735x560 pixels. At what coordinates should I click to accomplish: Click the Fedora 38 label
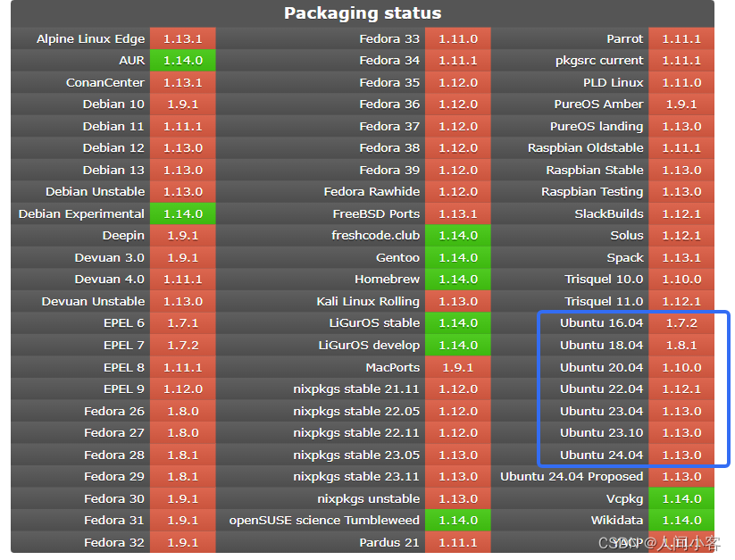tap(389, 148)
